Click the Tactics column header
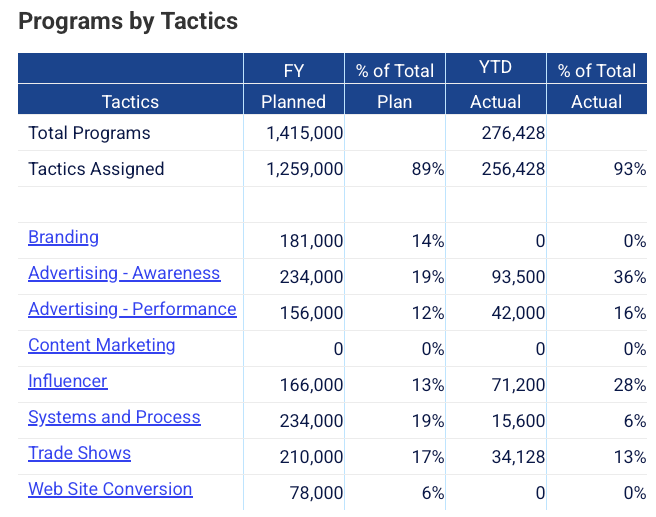Screen dimensions: 656x517 (130, 101)
